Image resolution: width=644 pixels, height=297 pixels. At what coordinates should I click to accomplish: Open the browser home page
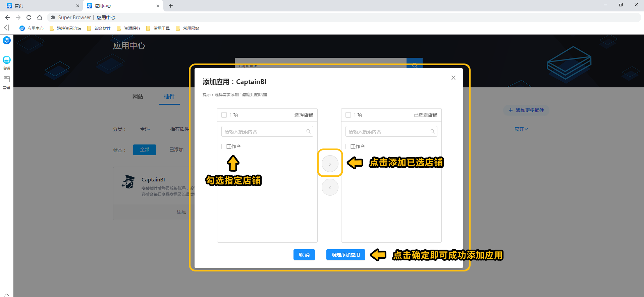[x=40, y=17]
